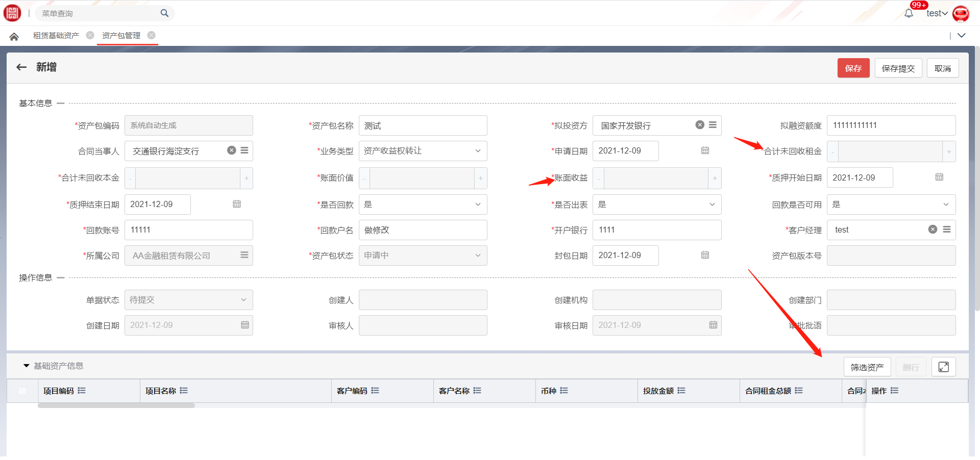Click the 开户银行 input field
980x460 pixels.
click(x=657, y=230)
